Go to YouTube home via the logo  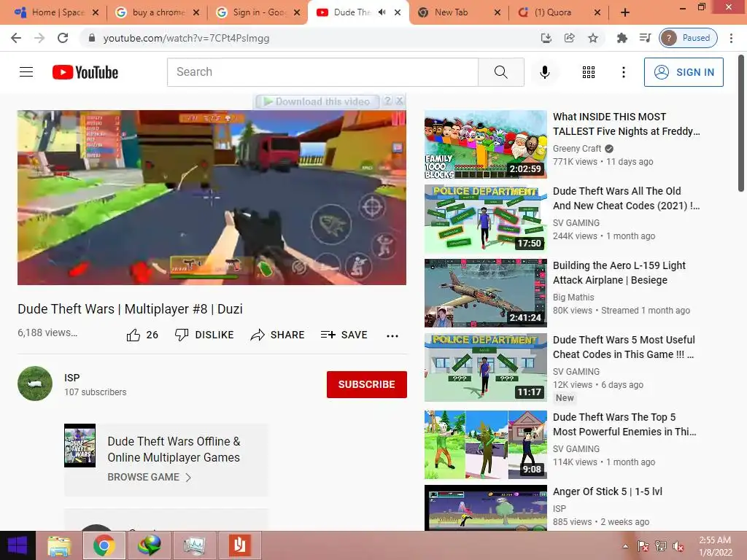85,72
